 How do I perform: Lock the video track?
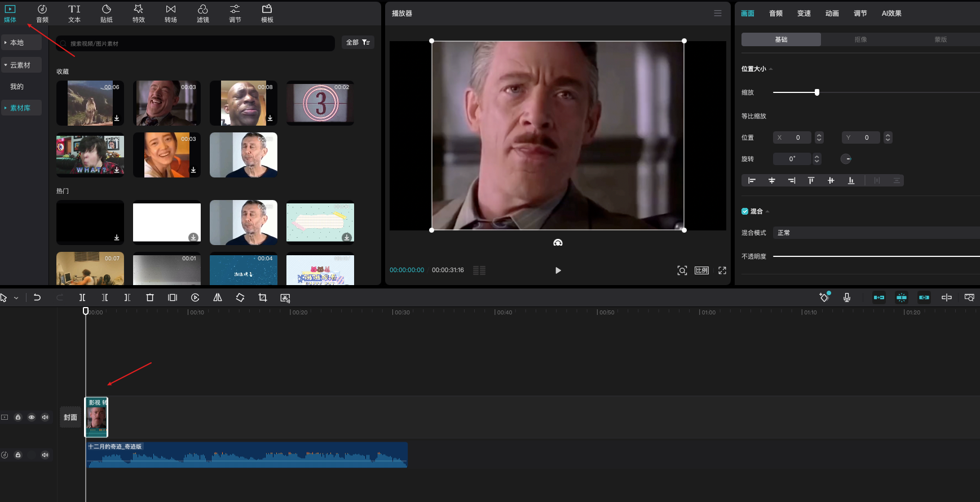point(18,417)
